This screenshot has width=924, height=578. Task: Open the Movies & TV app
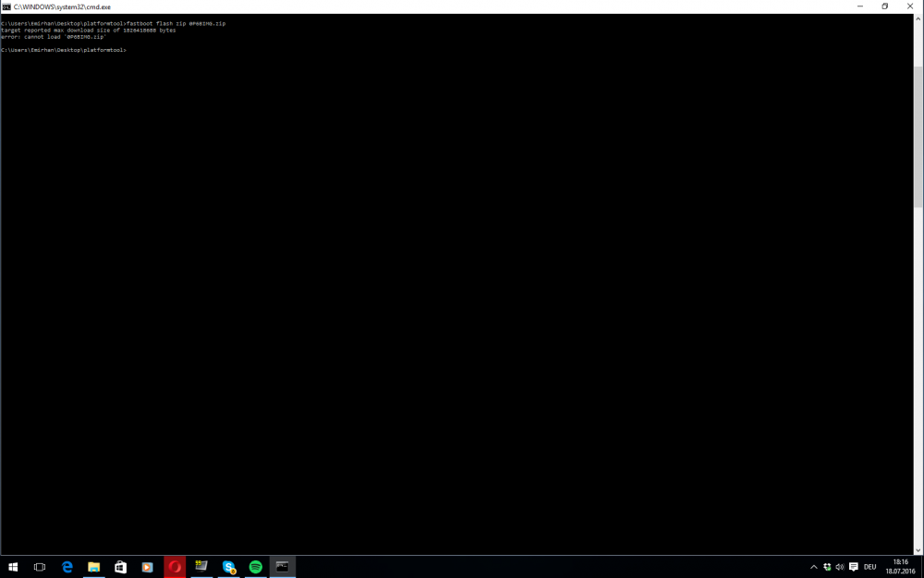(147, 566)
